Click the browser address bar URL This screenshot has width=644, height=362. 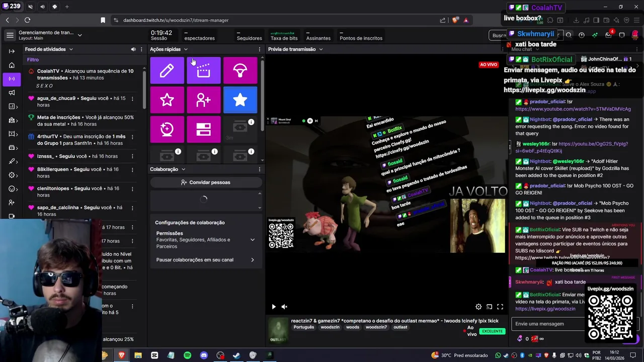[x=176, y=20]
